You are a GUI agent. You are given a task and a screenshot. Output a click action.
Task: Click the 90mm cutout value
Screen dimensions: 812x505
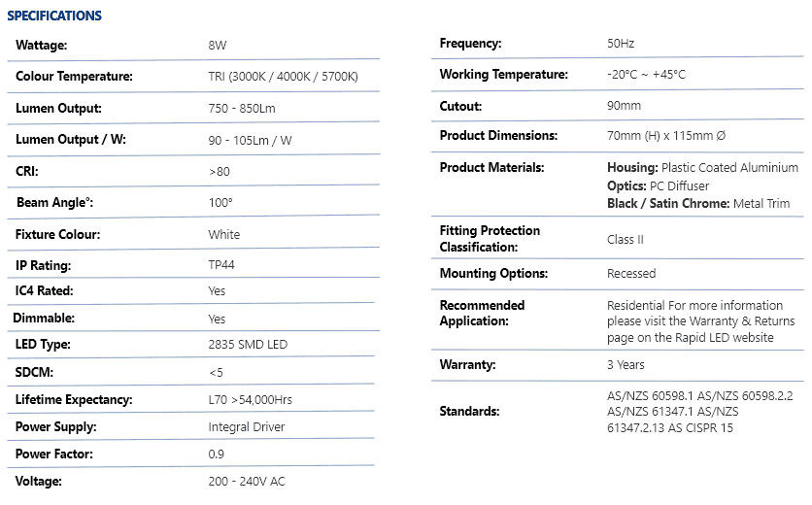point(624,106)
